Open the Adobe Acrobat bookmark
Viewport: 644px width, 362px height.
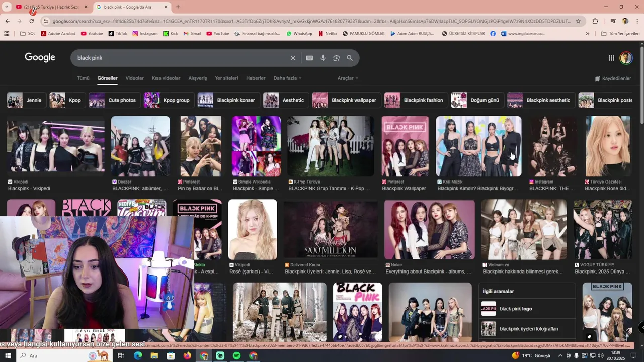(x=58, y=34)
